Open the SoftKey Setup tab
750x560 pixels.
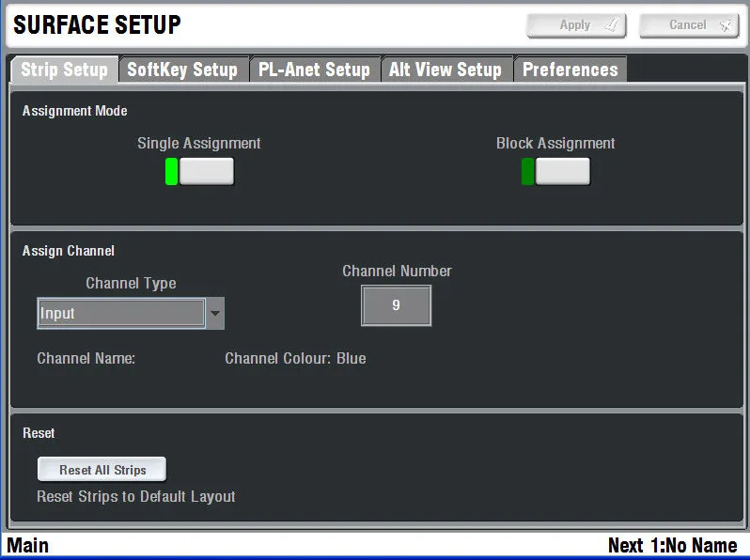tap(183, 70)
